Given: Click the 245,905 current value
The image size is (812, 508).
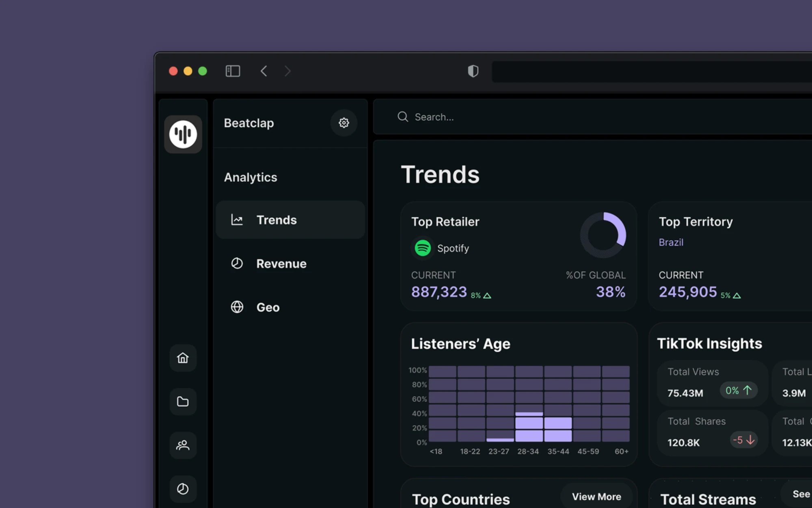Looking at the screenshot, I should (688, 292).
